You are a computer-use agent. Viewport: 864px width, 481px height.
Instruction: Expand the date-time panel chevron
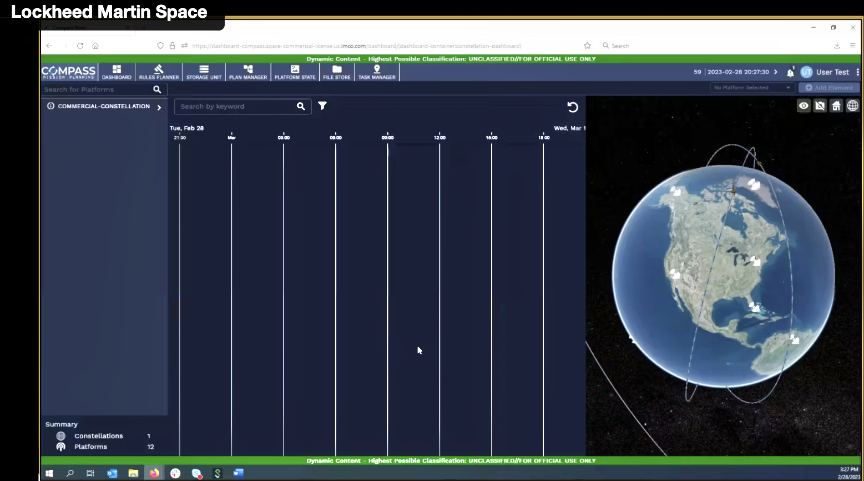click(x=776, y=72)
